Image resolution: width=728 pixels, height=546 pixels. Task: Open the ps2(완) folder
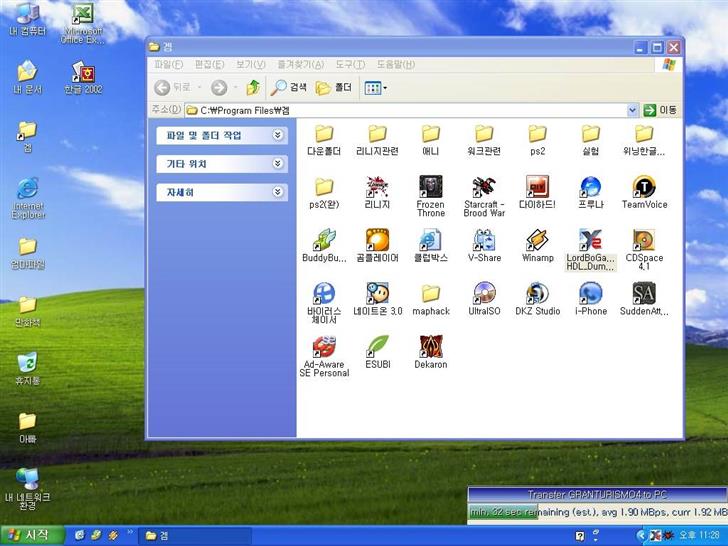click(x=324, y=192)
